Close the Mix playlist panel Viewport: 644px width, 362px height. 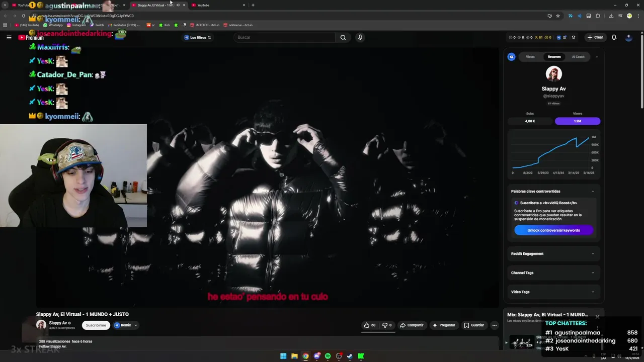(x=597, y=316)
